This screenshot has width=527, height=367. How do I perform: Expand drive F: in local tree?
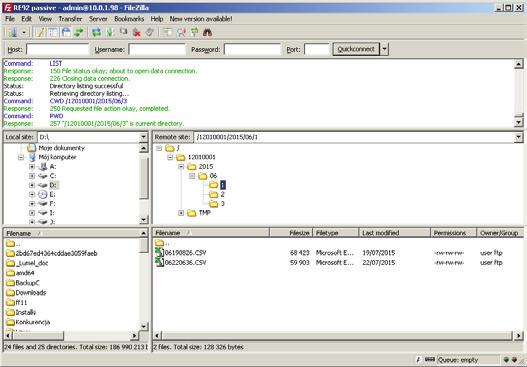(x=32, y=204)
